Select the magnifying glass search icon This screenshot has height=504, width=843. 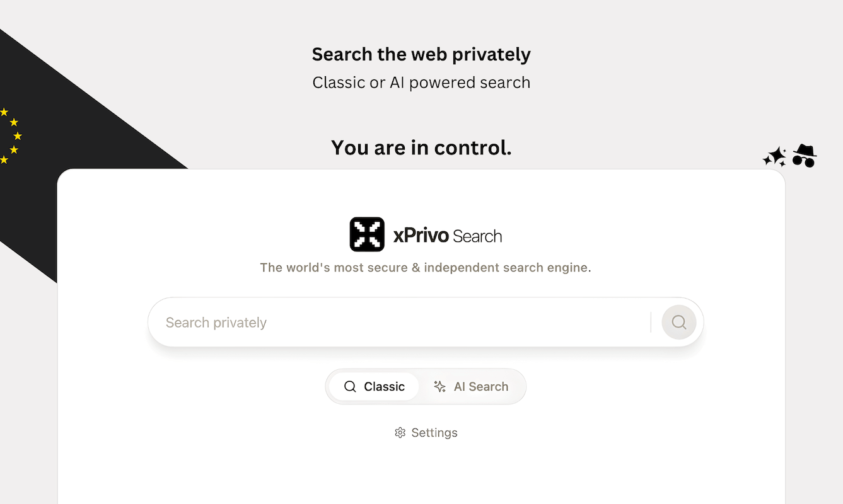tap(678, 322)
